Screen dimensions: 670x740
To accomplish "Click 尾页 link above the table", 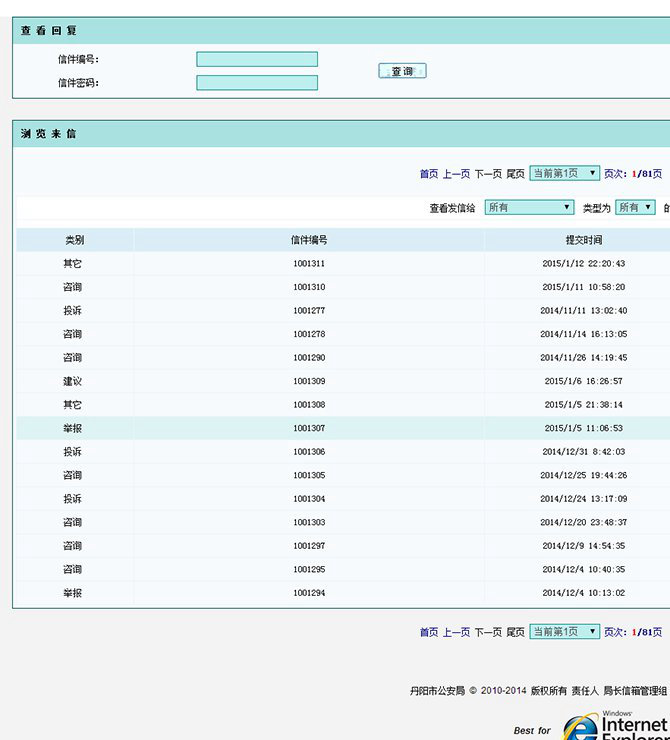I will pyautogui.click(x=515, y=174).
